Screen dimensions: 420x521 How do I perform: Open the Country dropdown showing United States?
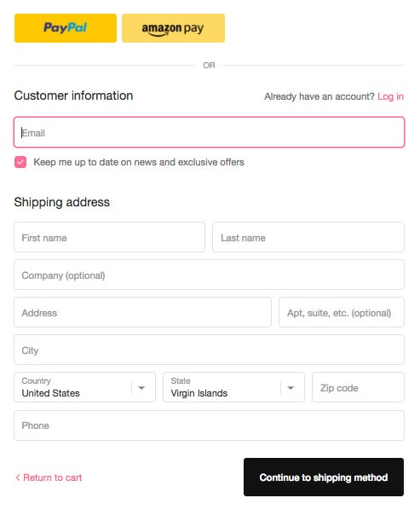click(x=84, y=387)
